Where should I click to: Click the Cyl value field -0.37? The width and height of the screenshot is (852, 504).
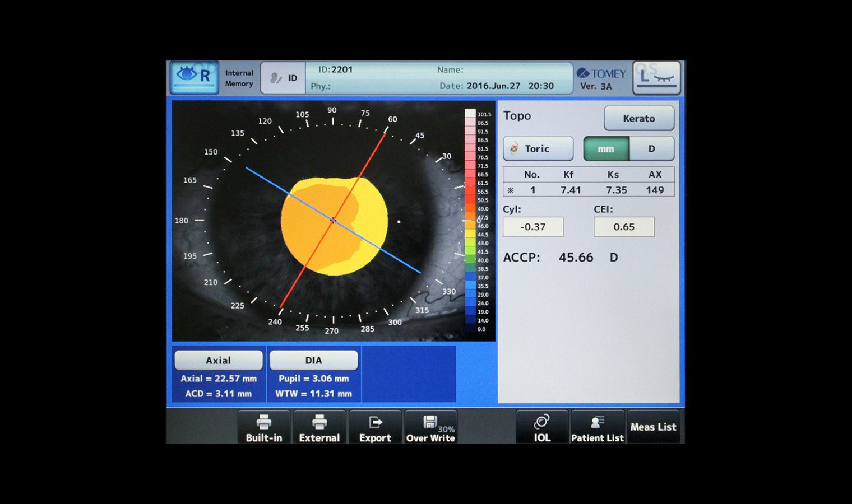click(x=532, y=227)
